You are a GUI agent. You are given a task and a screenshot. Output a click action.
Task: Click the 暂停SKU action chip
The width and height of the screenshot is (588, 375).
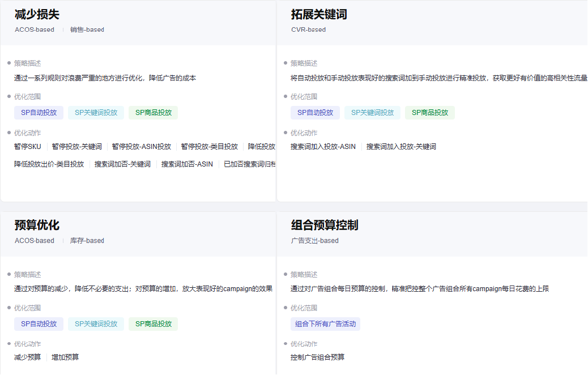point(26,146)
